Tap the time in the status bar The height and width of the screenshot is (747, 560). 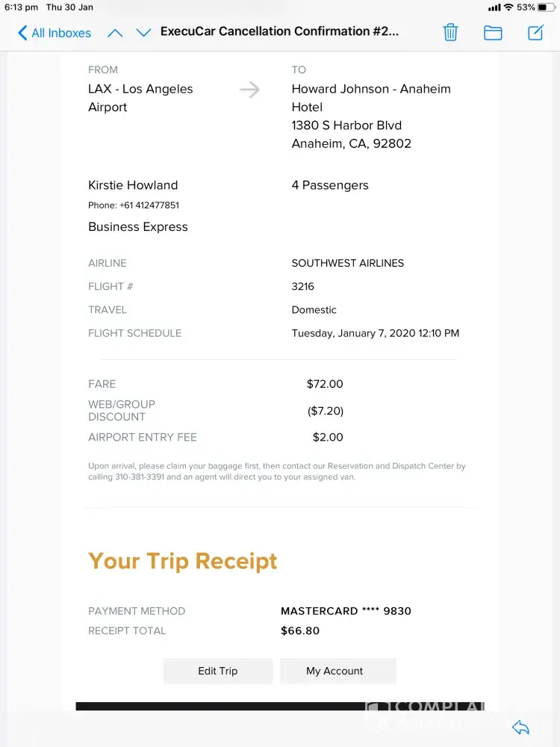[21, 7]
